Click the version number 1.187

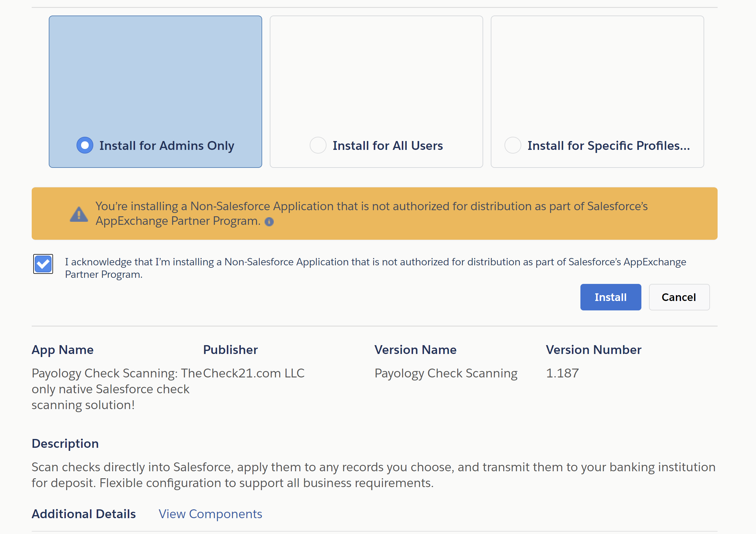click(562, 373)
